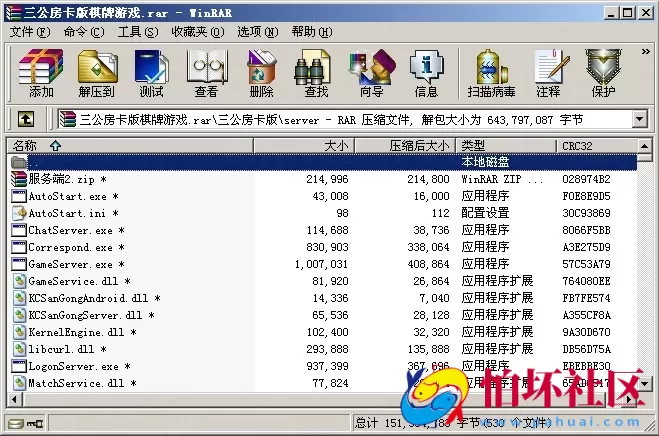Viewport: 659px width, 436px height.
Task: Click file name KCSanGongServer.dll
Action: [85, 315]
